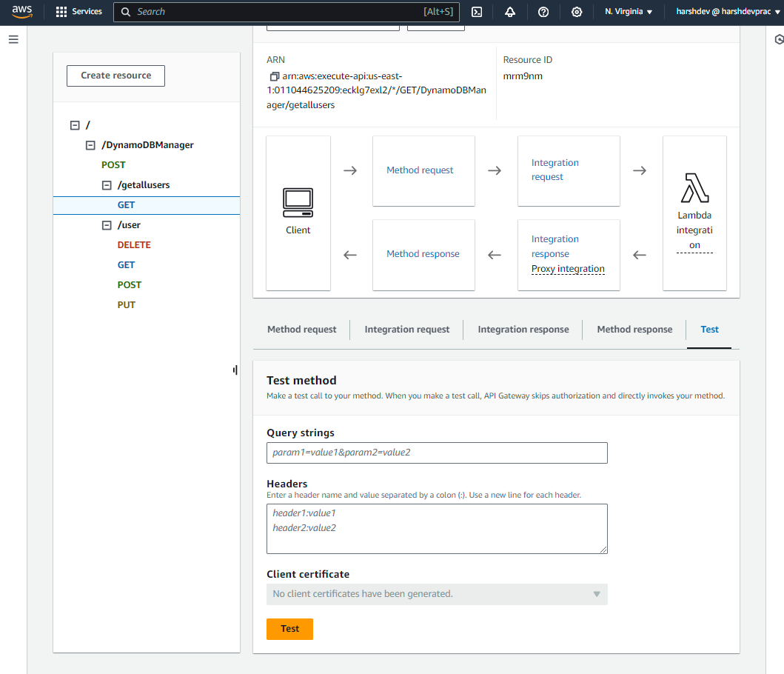Open the help question mark icon

543,12
